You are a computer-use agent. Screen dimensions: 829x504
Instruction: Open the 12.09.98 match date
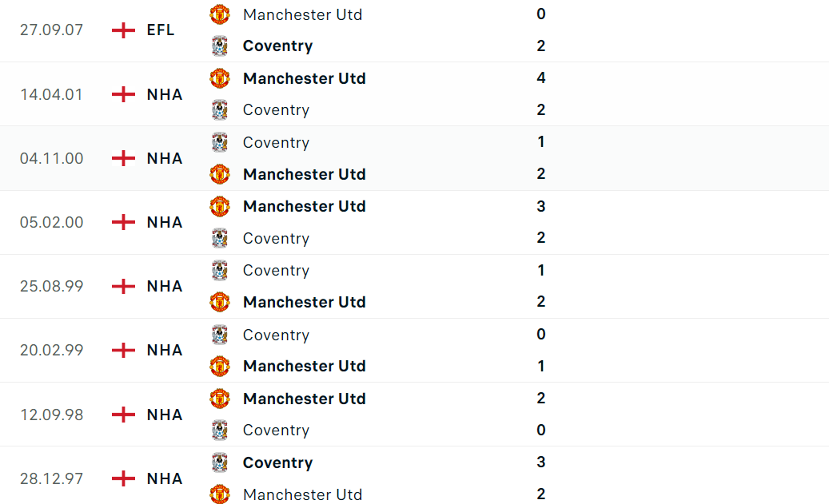pos(51,415)
